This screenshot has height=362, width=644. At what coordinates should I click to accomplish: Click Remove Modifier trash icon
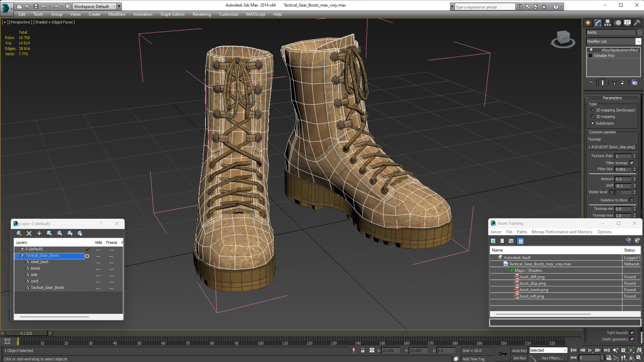click(x=623, y=83)
